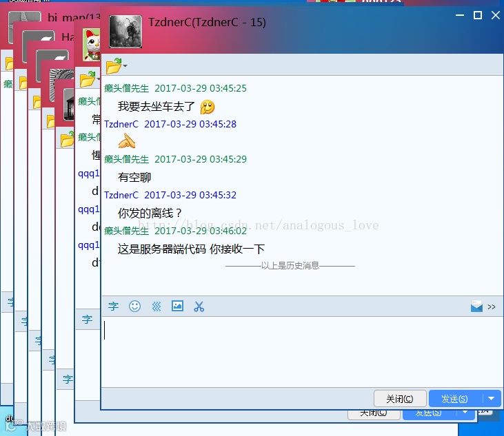Click the 以上是历史消息 history divider label
Screen dimensions: 504x436
[290, 265]
